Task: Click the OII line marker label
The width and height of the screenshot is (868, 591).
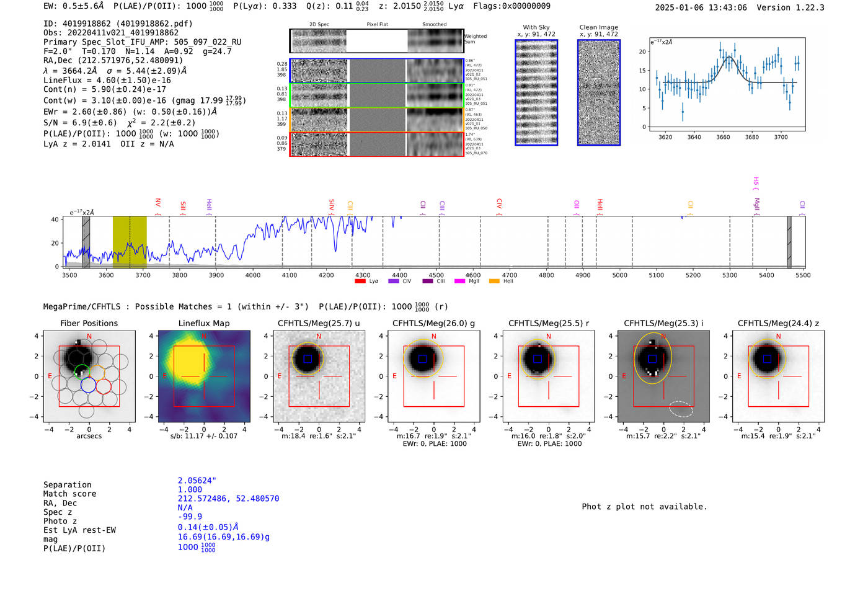Action: pos(577,204)
